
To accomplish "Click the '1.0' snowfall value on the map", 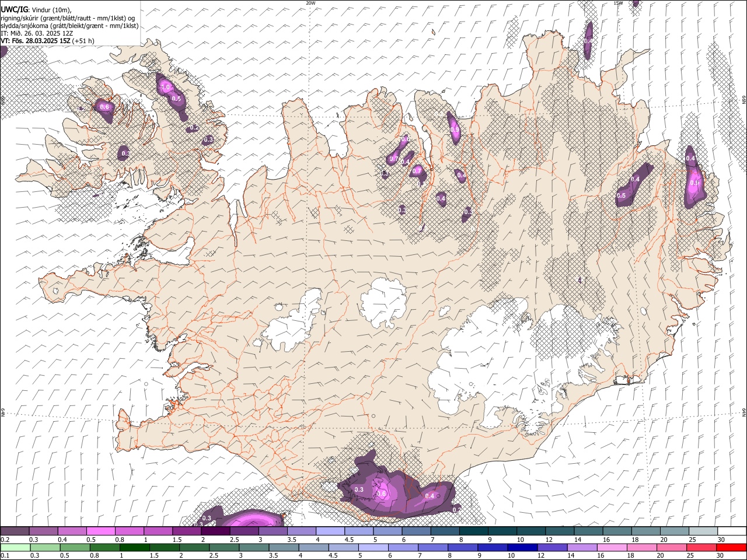I will tap(166, 87).
